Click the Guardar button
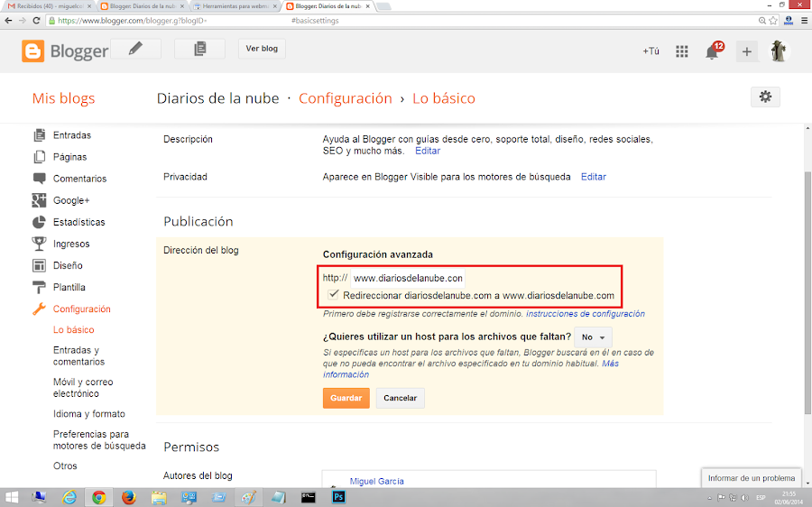The image size is (812, 507). [346, 398]
